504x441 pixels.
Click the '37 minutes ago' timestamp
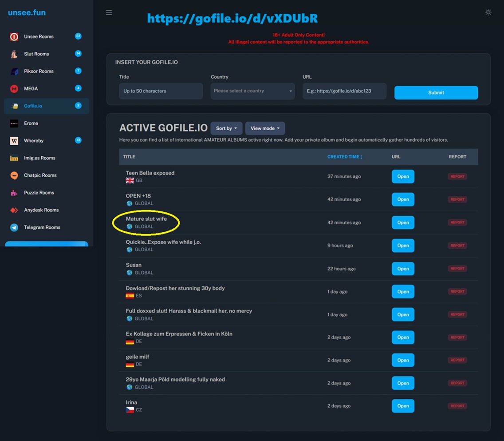[x=344, y=177]
